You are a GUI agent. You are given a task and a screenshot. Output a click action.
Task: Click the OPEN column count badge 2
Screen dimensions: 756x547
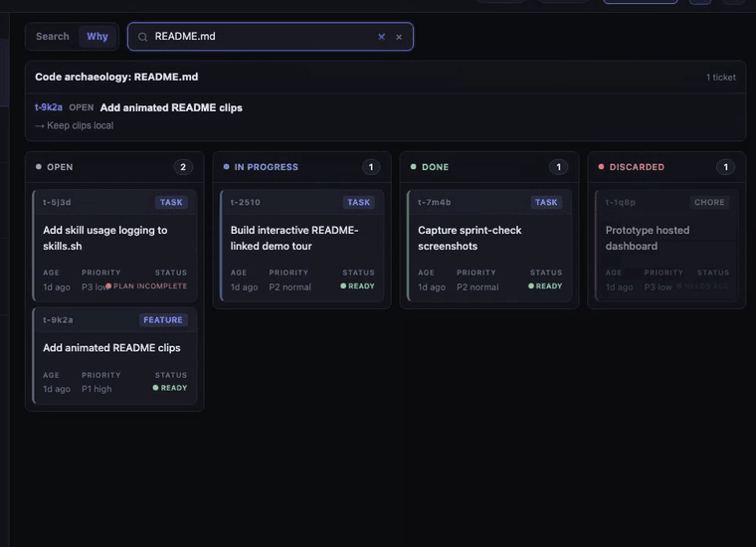point(183,167)
